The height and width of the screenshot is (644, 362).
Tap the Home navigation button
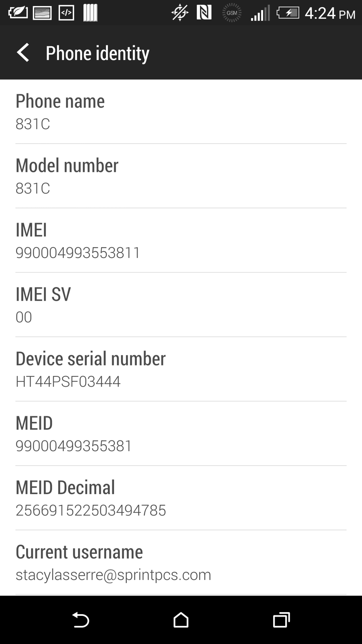[181, 620]
